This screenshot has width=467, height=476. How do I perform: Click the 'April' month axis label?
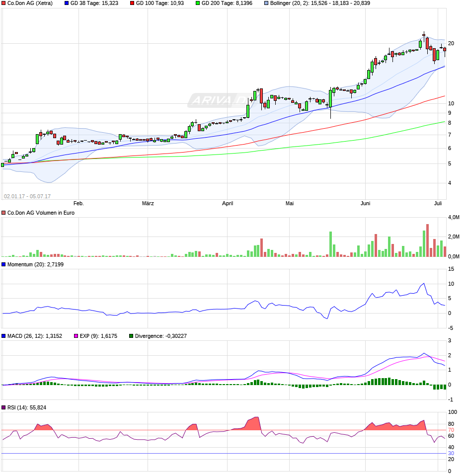[228, 203]
